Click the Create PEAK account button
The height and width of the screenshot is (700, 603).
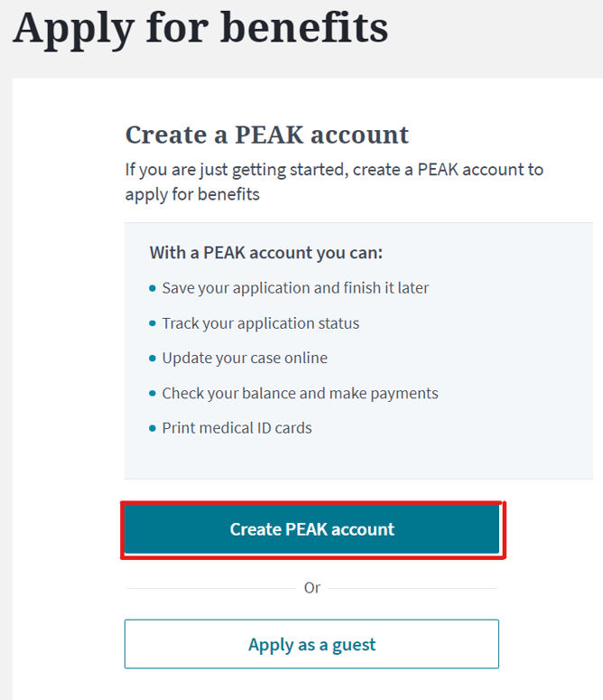311,529
